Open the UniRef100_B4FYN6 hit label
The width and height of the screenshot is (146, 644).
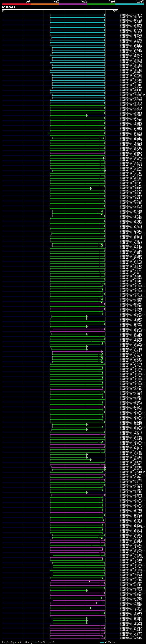point(131,22)
